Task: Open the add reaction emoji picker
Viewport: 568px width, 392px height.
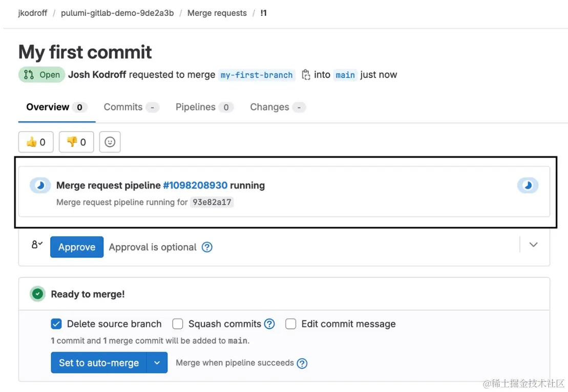Action: [x=110, y=142]
